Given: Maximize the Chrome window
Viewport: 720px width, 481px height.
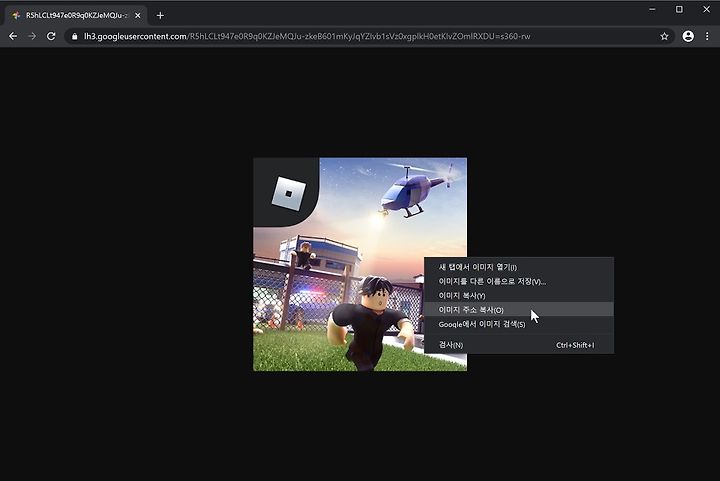Looking at the screenshot, I should pos(679,9).
